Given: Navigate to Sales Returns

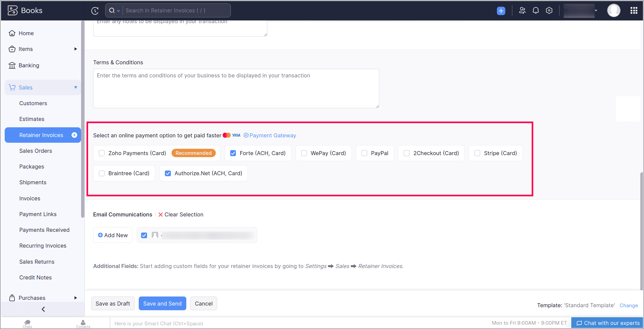Looking at the screenshot, I should 37,262.
